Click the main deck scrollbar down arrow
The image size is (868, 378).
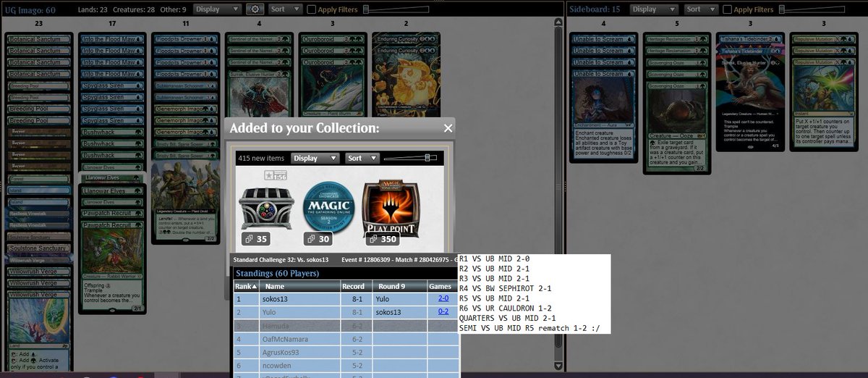click(558, 366)
